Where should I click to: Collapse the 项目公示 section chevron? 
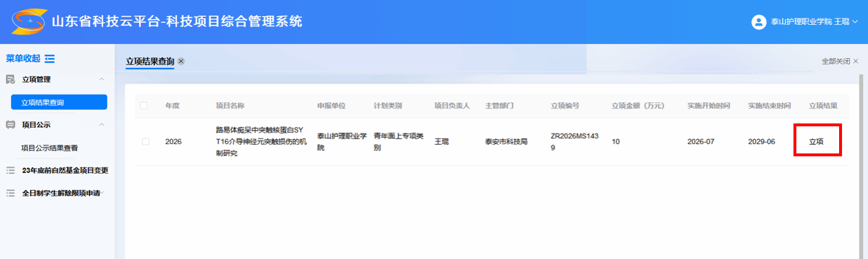pyautogui.click(x=101, y=125)
